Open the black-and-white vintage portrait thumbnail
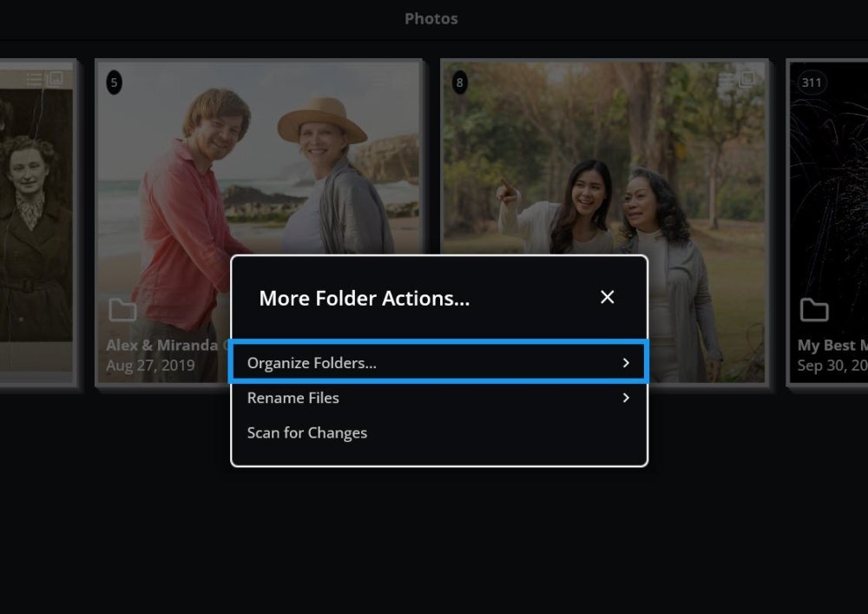This screenshot has height=614, width=868. click(35, 217)
